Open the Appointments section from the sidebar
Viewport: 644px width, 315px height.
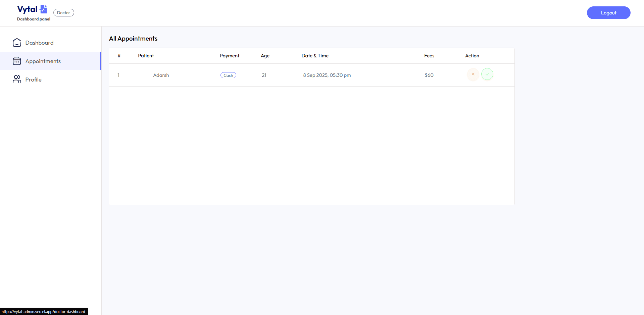coord(43,61)
